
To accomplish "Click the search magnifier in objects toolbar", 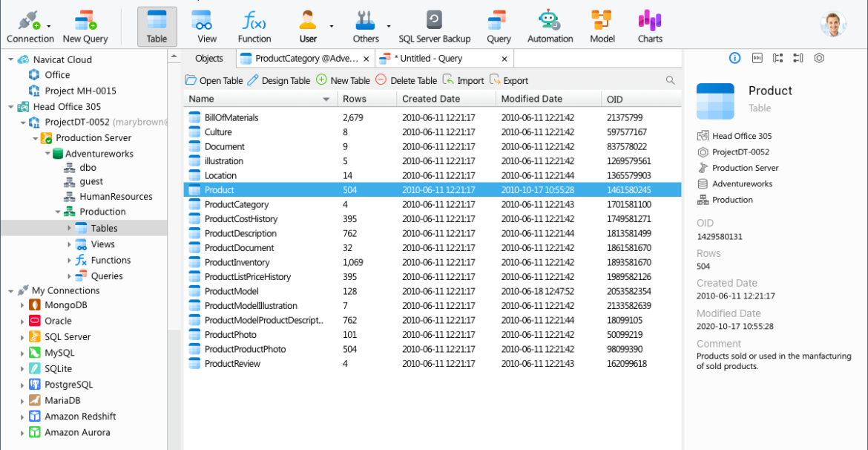I will pyautogui.click(x=671, y=80).
